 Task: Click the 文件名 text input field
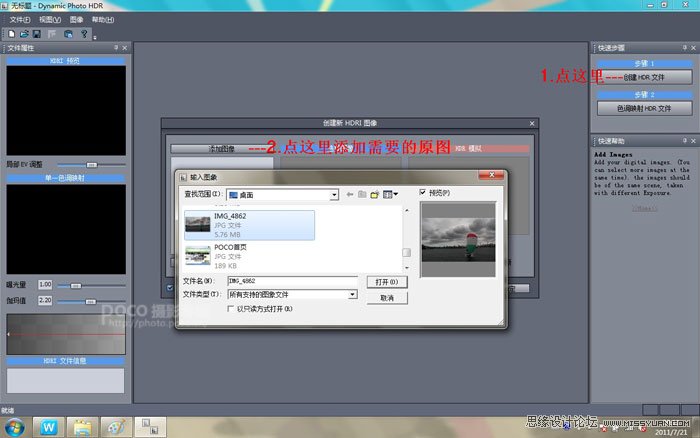(x=292, y=282)
